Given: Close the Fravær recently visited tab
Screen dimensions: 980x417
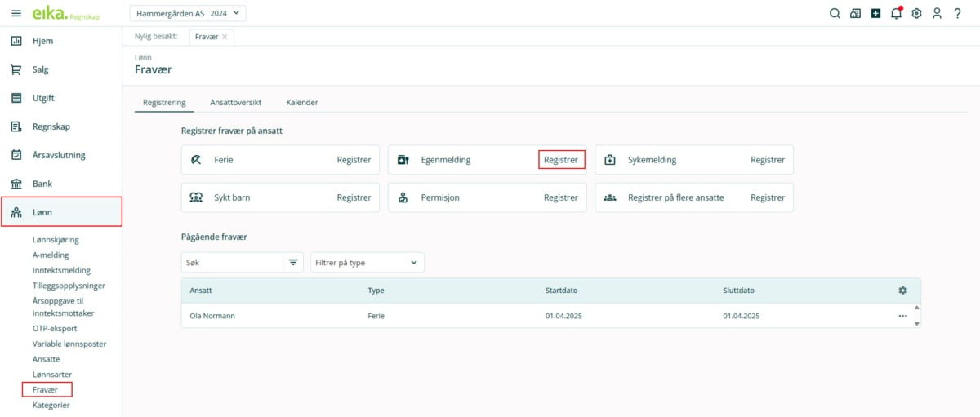Looking at the screenshot, I should pos(225,37).
